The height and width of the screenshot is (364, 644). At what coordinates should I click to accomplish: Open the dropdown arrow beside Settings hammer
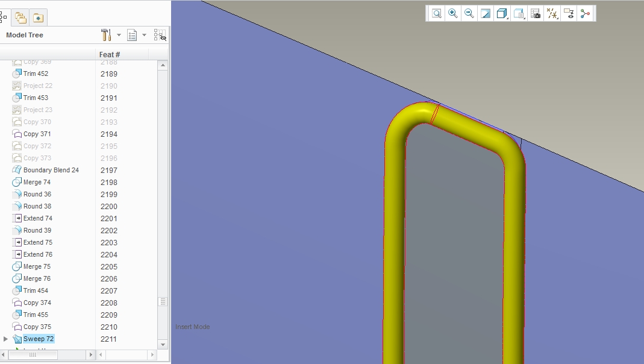119,35
